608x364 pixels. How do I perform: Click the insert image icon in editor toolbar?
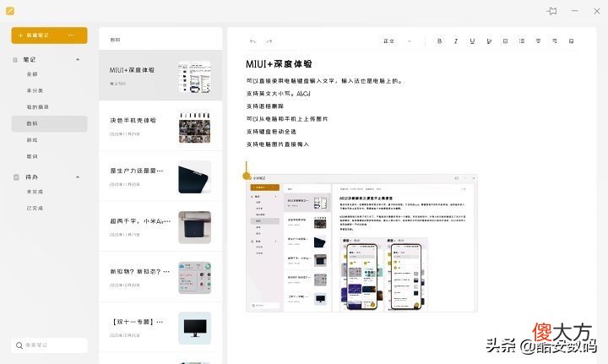(x=571, y=41)
